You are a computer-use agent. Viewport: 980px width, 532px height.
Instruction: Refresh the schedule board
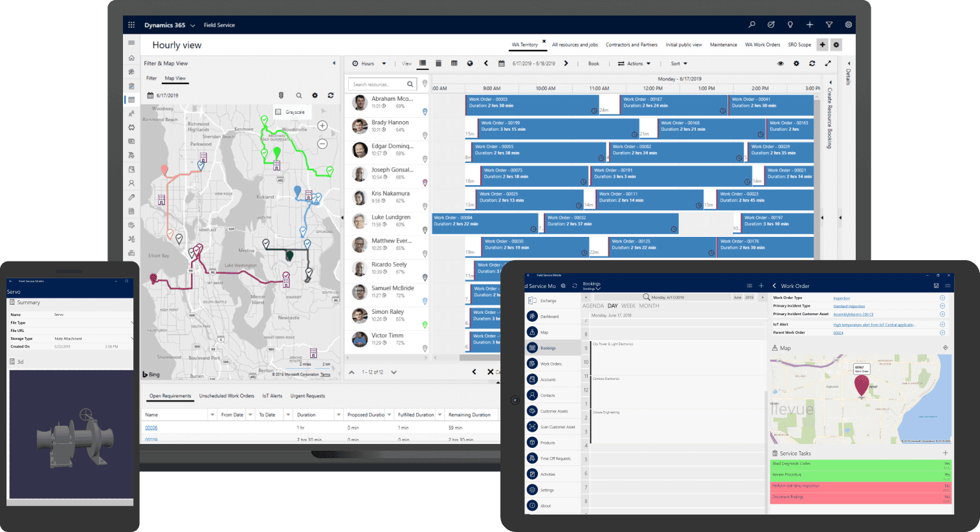(x=812, y=63)
